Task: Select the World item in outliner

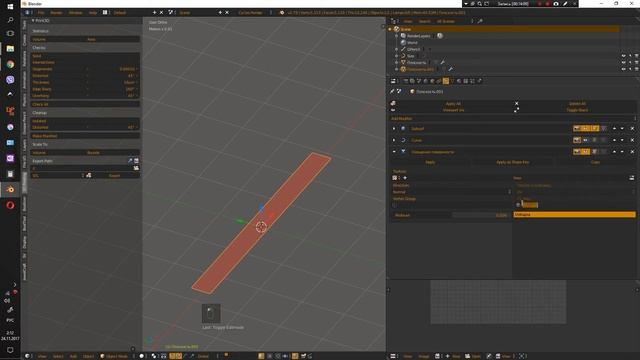Action: pyautogui.click(x=412, y=42)
